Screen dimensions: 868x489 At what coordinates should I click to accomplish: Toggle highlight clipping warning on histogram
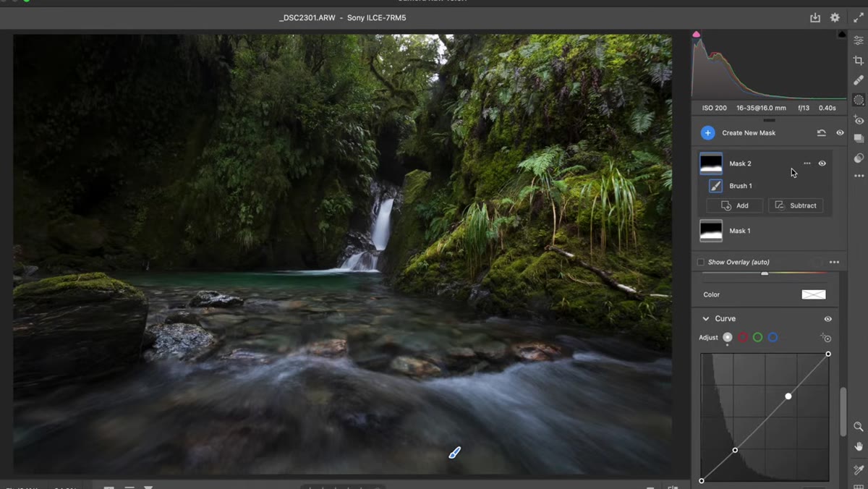(x=842, y=34)
